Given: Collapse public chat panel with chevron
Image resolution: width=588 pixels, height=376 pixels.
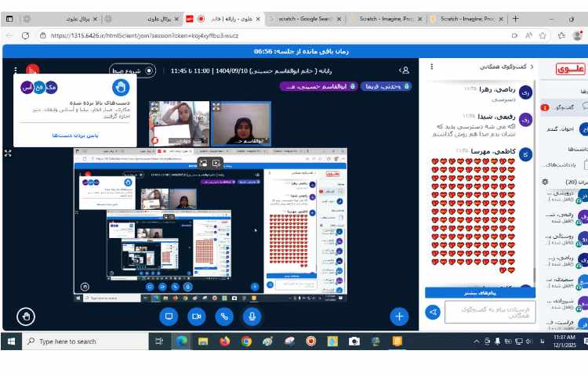Looking at the screenshot, I should 532,68.
